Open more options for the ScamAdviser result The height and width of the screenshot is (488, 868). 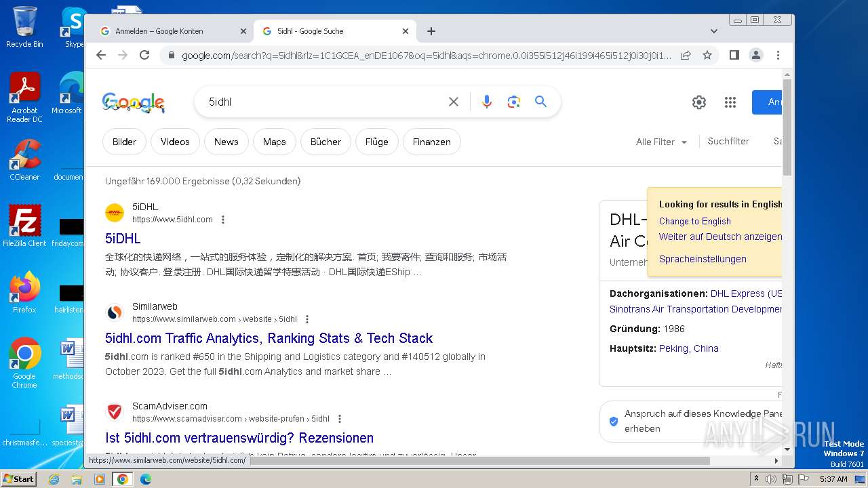340,419
